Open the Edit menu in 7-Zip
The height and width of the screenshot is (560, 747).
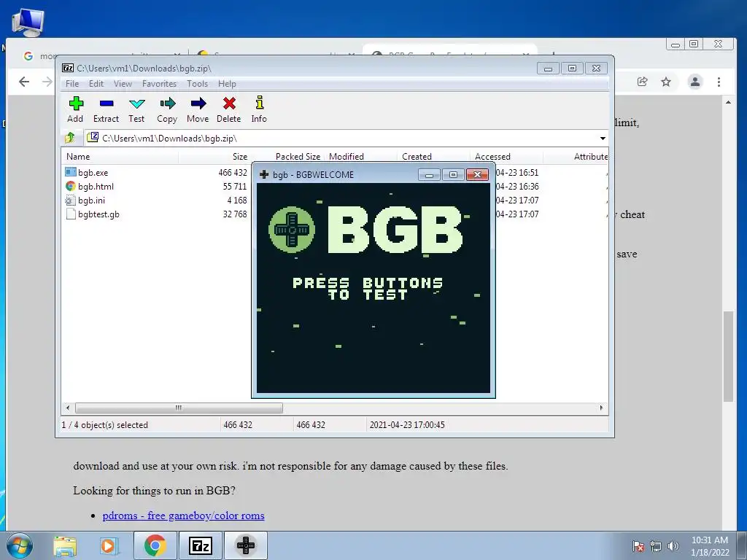coord(96,84)
